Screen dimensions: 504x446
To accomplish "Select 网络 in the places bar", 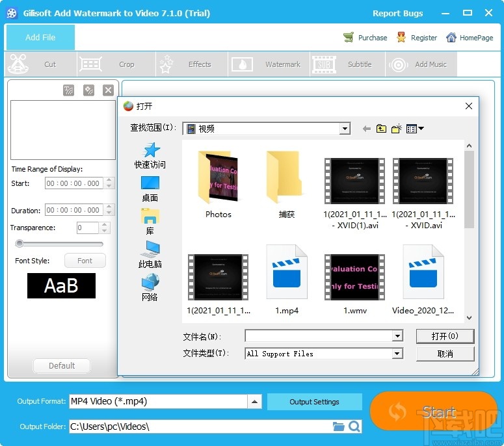I will [x=150, y=287].
